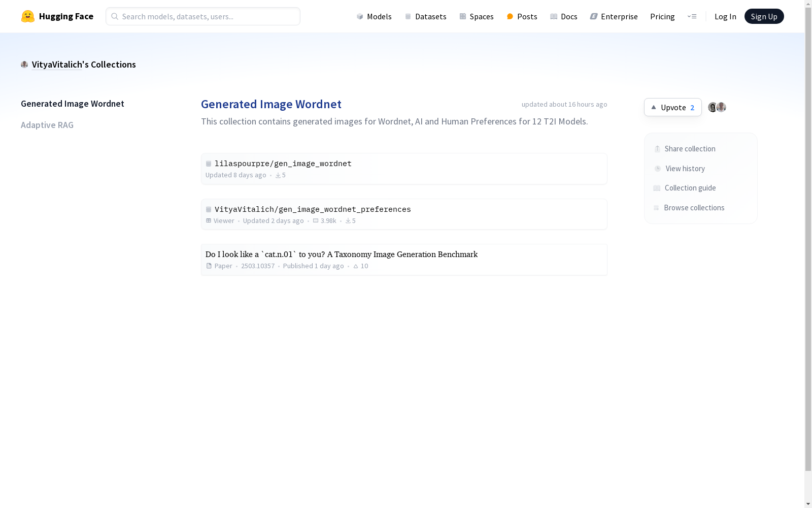Expand the navigation more-options menu

click(x=692, y=16)
